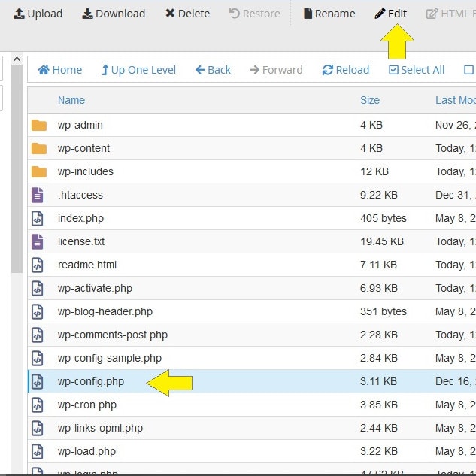Click the 405 bytes size of index.php
The height and width of the screenshot is (476, 476).
384,219
